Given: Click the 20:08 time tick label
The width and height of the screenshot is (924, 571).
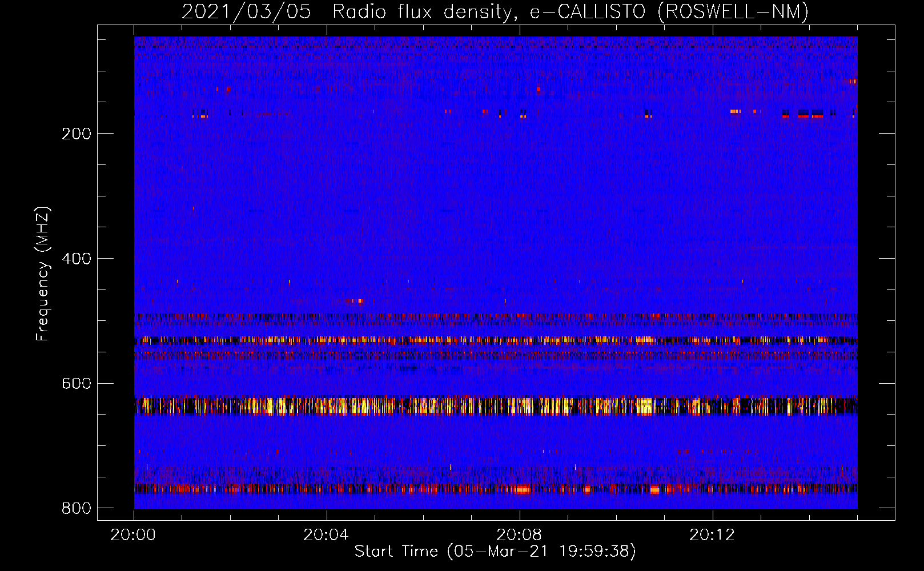Looking at the screenshot, I should (x=519, y=535).
